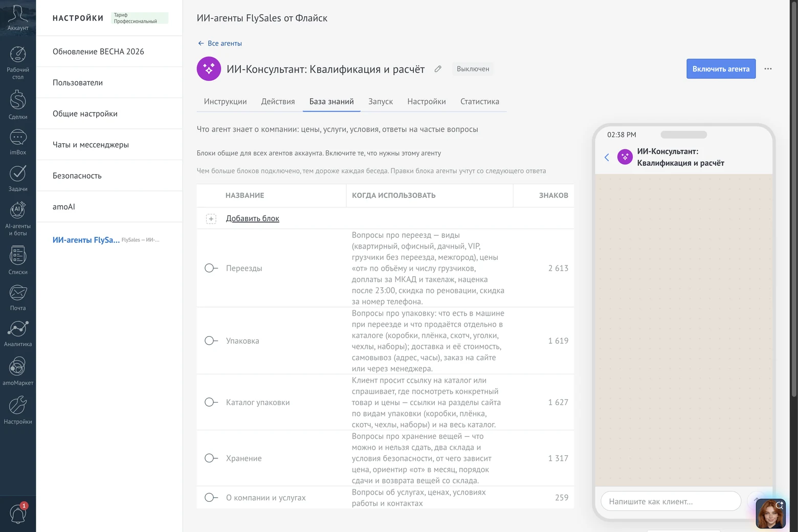Open Обновление ВЕСНА 2026 item
The width and height of the screenshot is (798, 532).
click(109, 51)
